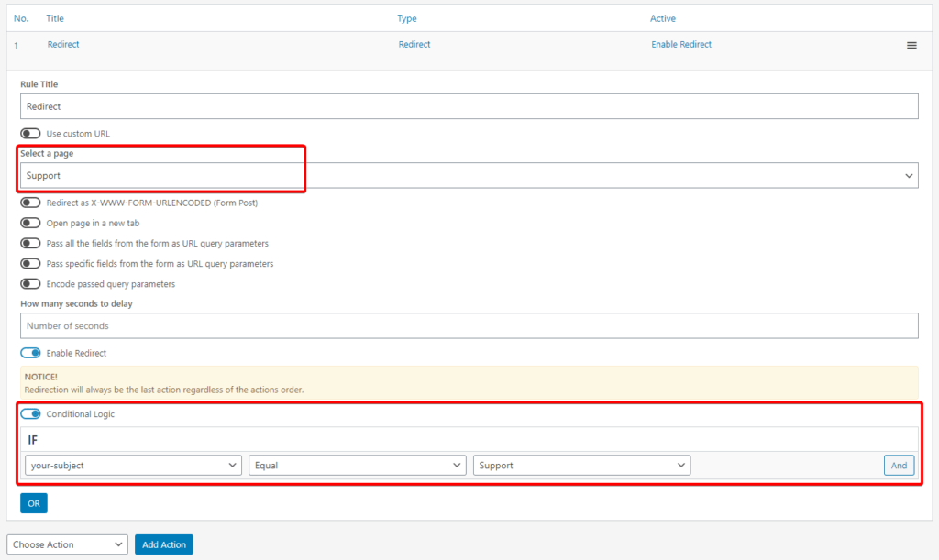This screenshot has height=560, width=939.
Task: Open the Support condition value dropdown
Action: tap(582, 465)
